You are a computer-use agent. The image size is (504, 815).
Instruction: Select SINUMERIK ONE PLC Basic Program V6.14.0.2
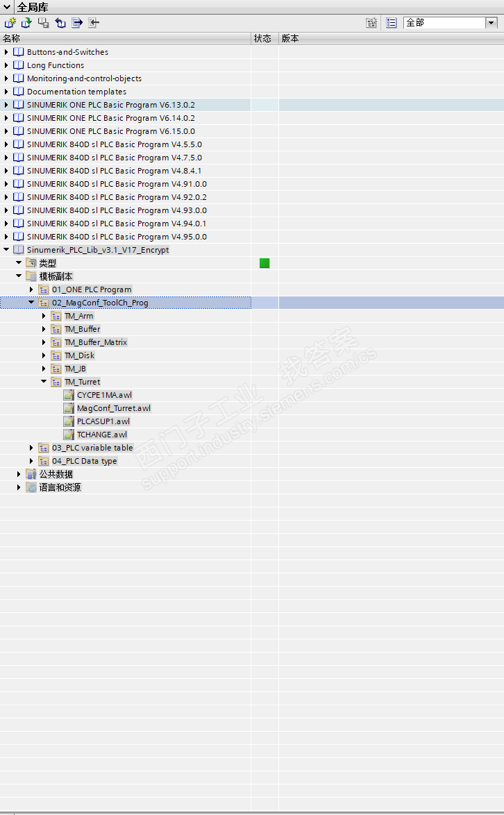[110, 118]
